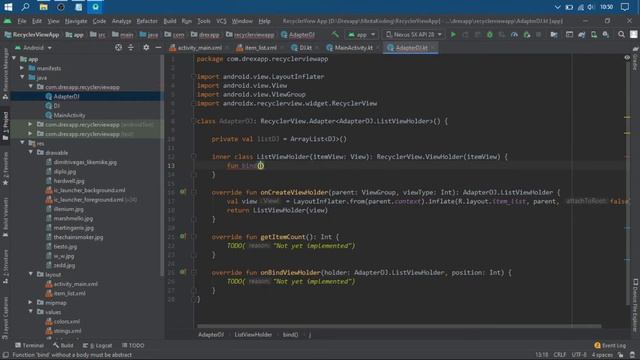The height and width of the screenshot is (360, 640).
Task: Toggle the Resource Manager side button
Action: (x=5, y=73)
